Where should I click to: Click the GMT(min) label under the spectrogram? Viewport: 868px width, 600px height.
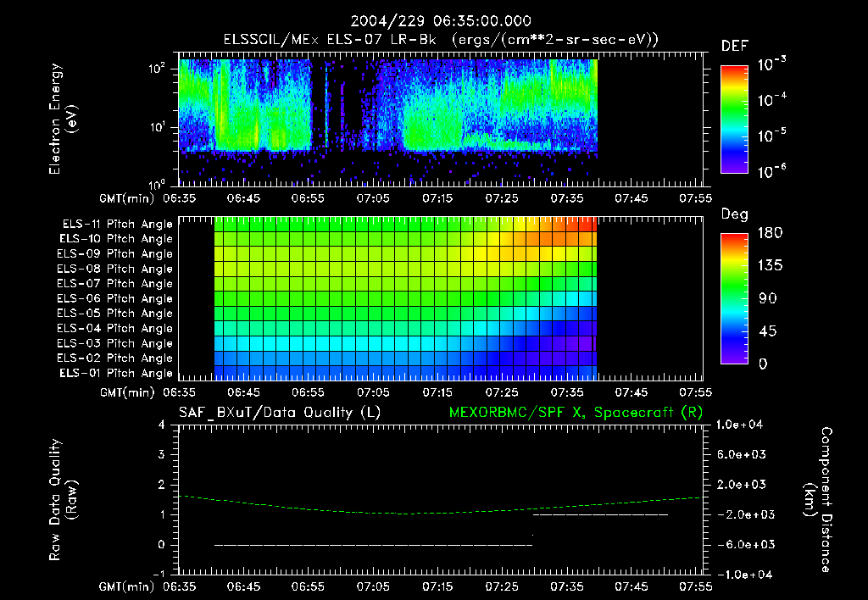(x=126, y=198)
